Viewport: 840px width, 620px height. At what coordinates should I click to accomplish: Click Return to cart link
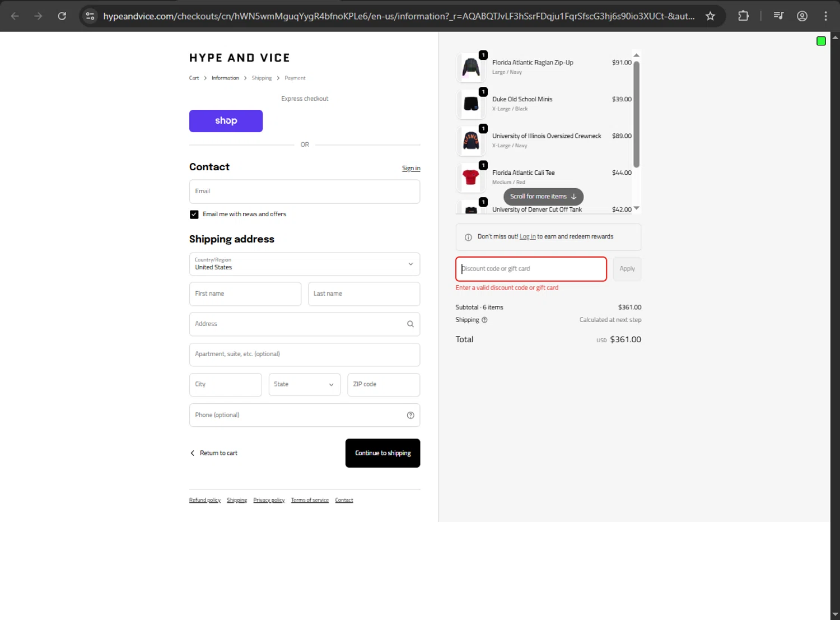pyautogui.click(x=214, y=453)
